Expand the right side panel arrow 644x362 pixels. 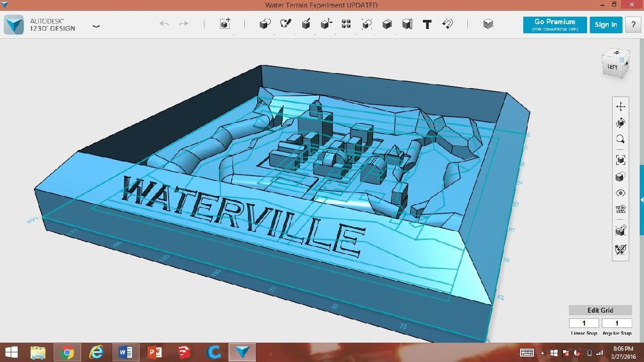click(x=641, y=200)
